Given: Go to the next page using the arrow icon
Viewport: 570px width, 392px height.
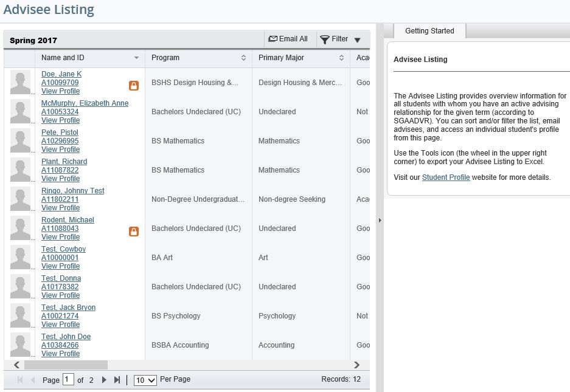Looking at the screenshot, I should (x=103, y=379).
